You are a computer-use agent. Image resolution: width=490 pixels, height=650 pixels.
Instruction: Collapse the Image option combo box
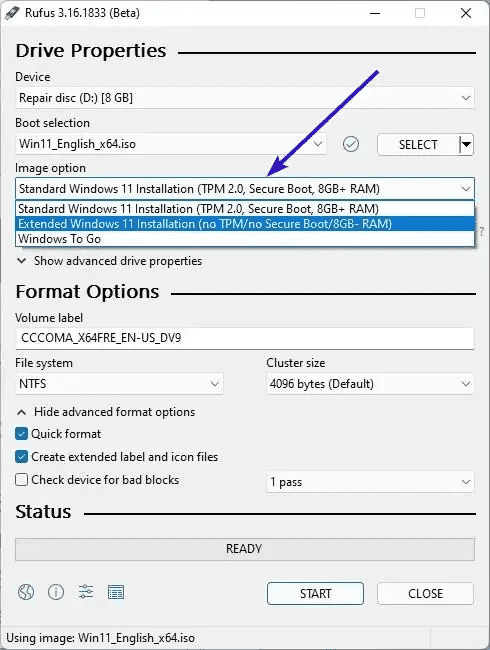point(245,189)
